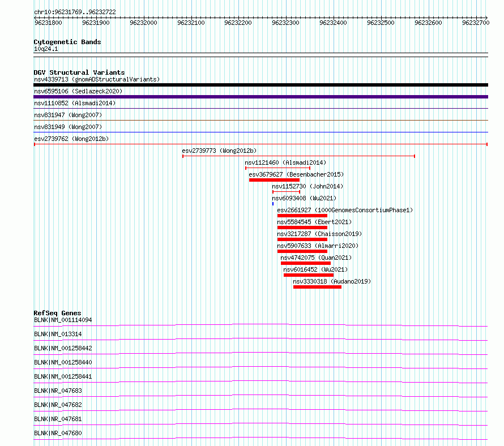
Task: Click ruler position 96232700
Action: tap(476, 23)
